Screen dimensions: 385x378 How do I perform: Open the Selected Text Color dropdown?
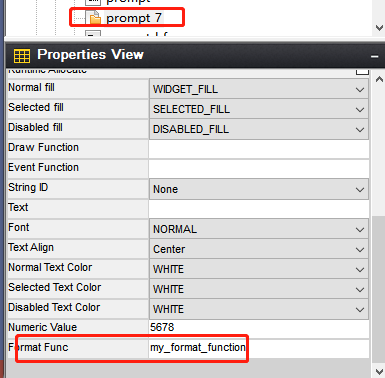click(259, 289)
